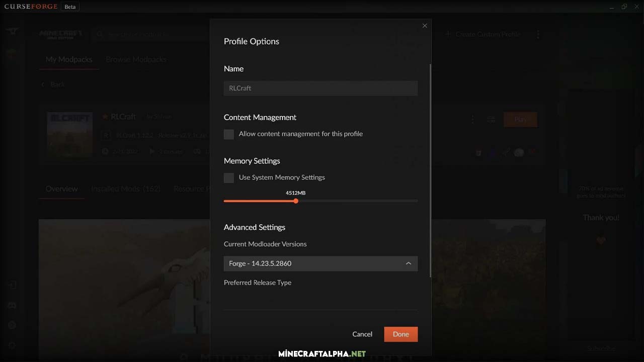644x362 pixels.
Task: Click the list view icon beside Play button
Action: point(491,119)
